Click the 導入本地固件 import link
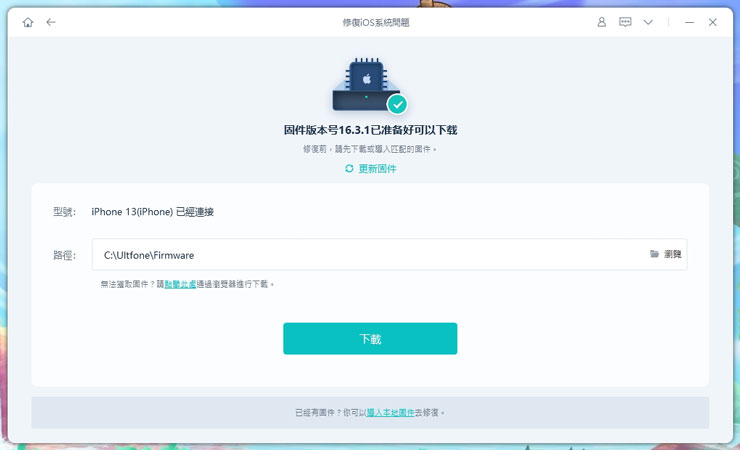This screenshot has height=450, width=740. (x=390, y=413)
